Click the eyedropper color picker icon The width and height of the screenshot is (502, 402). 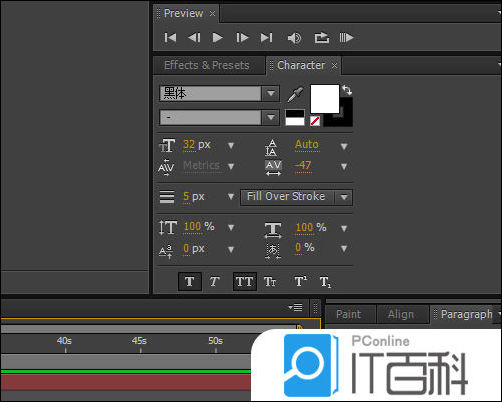click(295, 95)
